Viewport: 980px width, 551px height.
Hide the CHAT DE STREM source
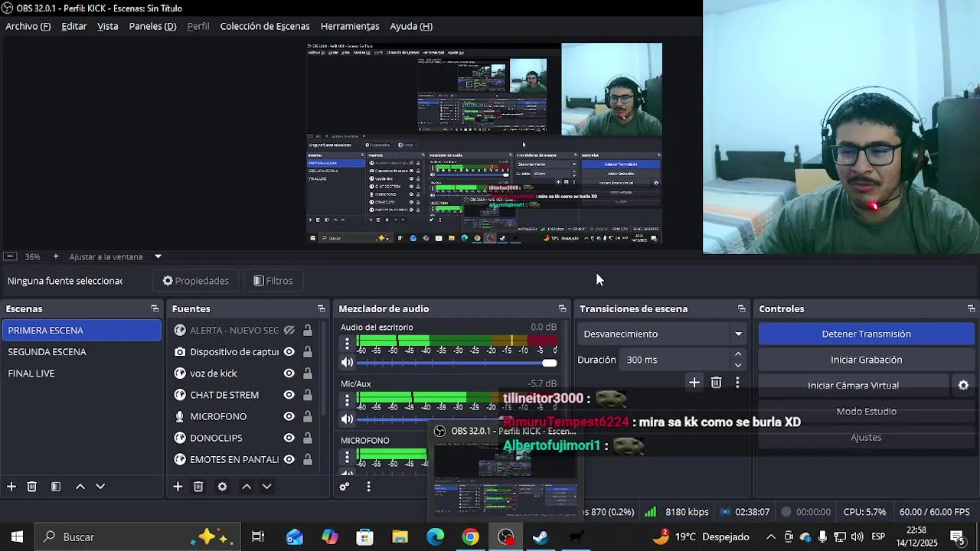pyautogui.click(x=289, y=395)
